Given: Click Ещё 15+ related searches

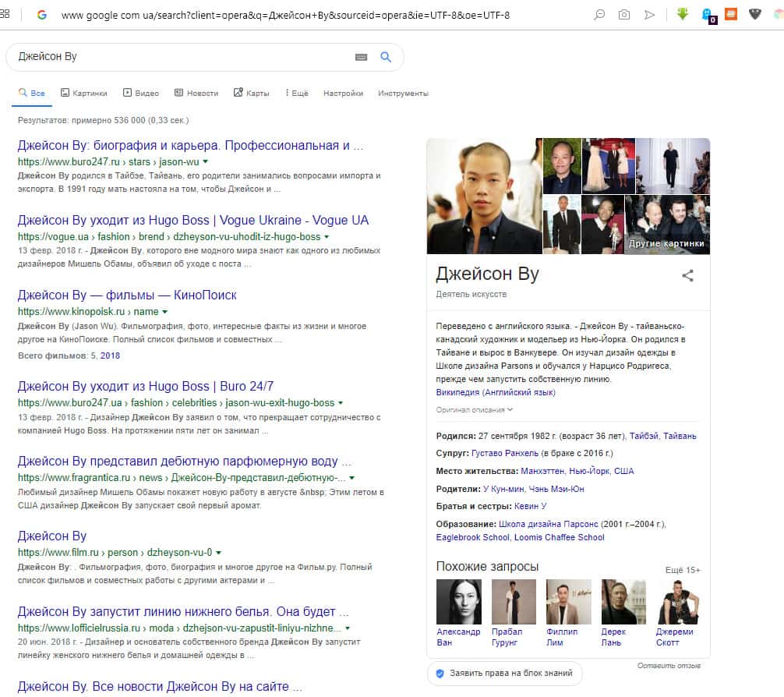Looking at the screenshot, I should 683,571.
